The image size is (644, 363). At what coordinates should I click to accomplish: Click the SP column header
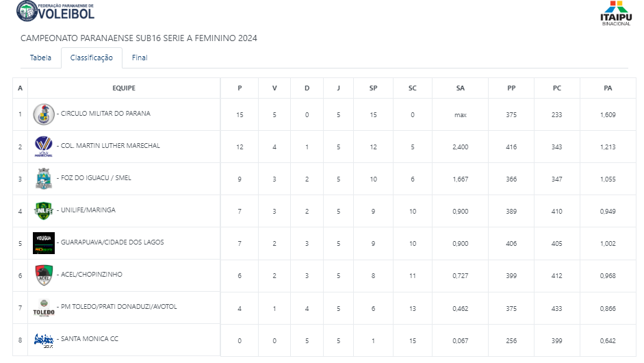[x=373, y=88]
